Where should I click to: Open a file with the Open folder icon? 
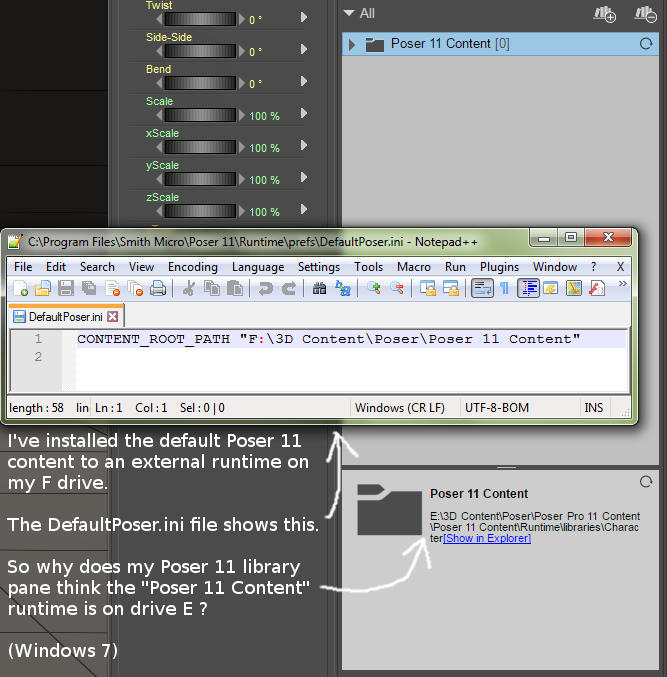43,288
